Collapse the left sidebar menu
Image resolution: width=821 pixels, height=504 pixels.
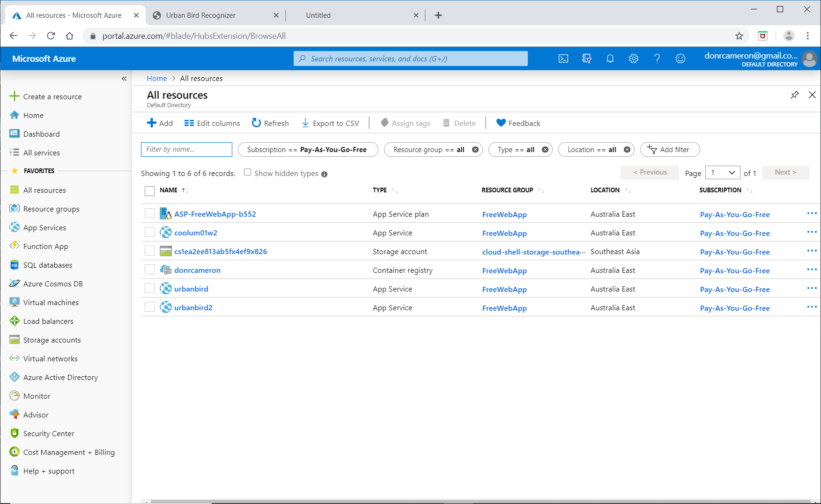pyautogui.click(x=124, y=78)
